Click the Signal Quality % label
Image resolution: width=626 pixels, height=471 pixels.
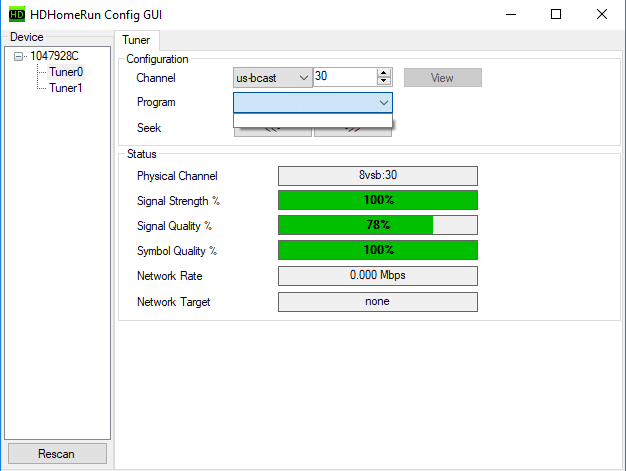tap(174, 226)
